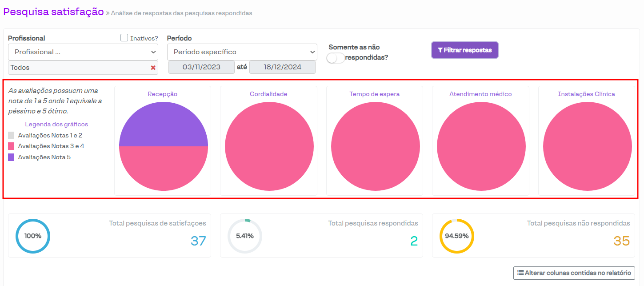Click the 5.41% answered surveys ring
The height and width of the screenshot is (286, 644).
pos(245,236)
